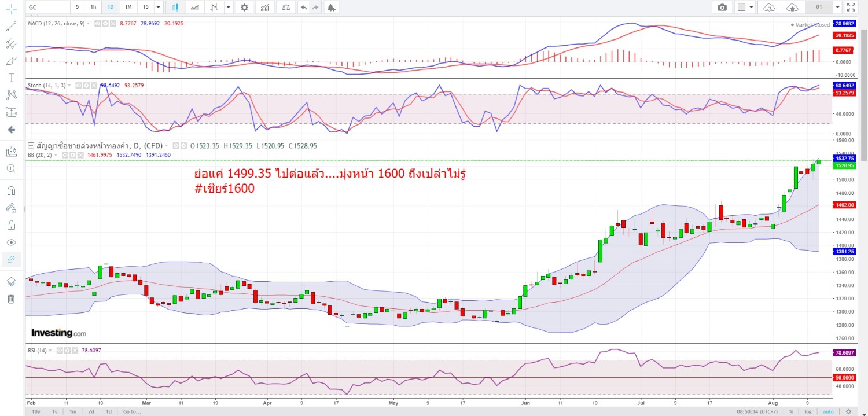Click the GC symbol input field
This screenshot has width=868, height=416.
47,7
